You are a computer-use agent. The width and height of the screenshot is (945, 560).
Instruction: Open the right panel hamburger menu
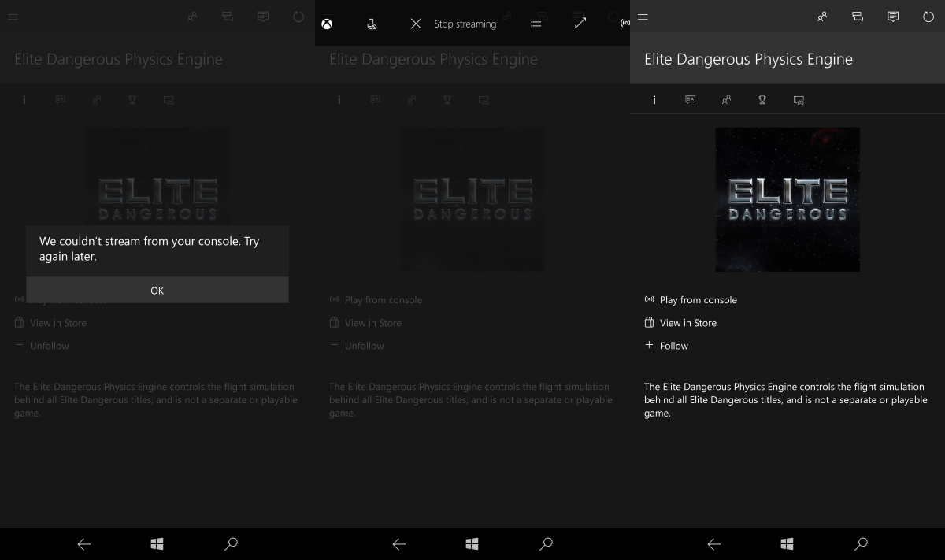[x=643, y=17]
